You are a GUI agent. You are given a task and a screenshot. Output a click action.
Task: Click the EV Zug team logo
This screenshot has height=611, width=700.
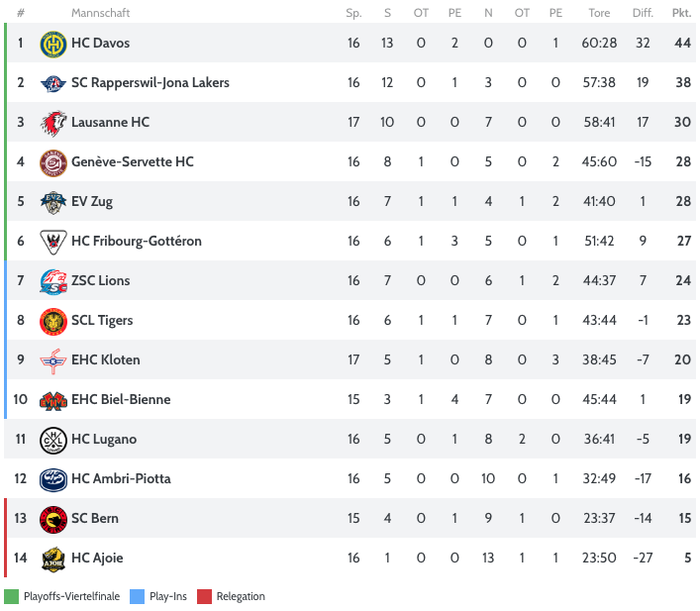click(x=52, y=202)
